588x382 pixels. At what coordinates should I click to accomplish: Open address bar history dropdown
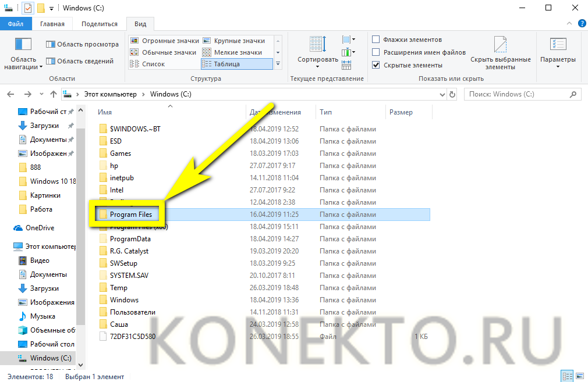442,94
